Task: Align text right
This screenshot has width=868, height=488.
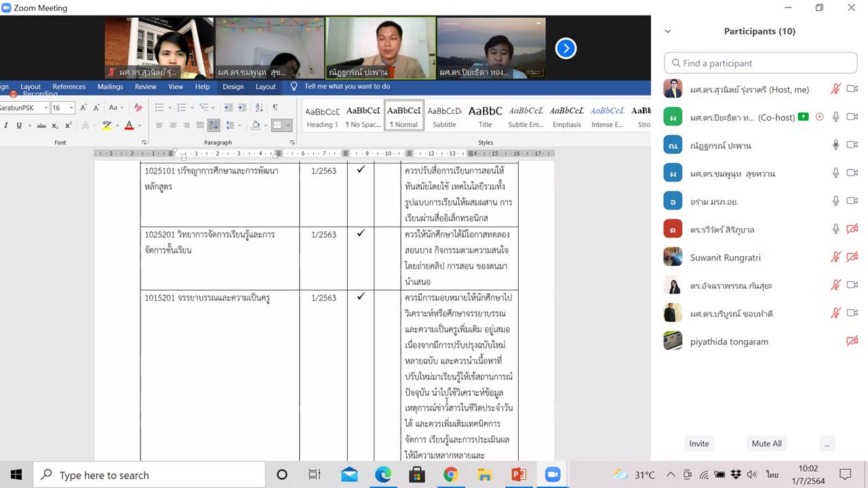Action: (x=186, y=125)
